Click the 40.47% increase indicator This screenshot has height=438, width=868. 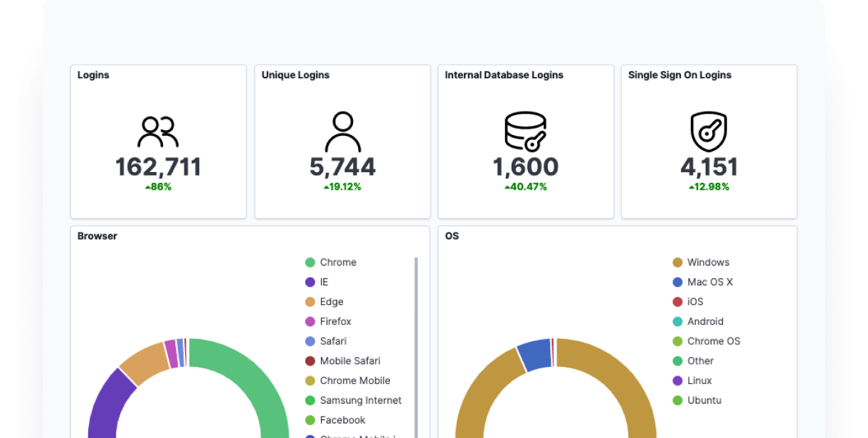tap(525, 187)
